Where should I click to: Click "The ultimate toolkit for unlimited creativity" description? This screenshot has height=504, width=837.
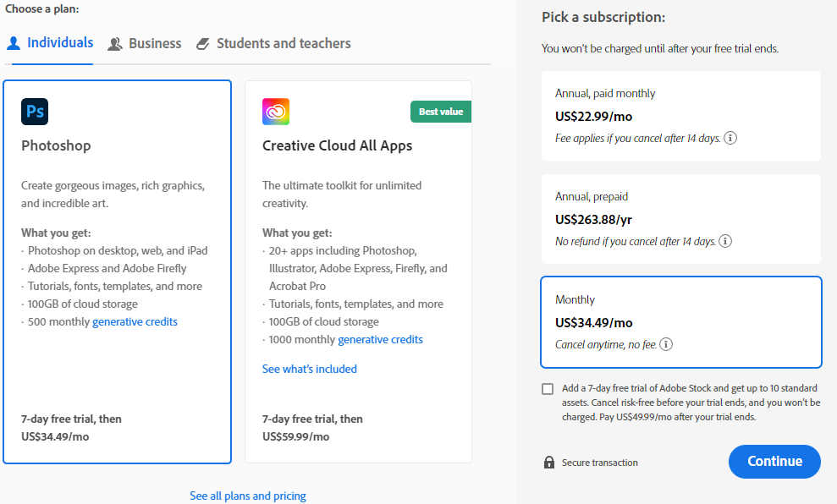[342, 194]
